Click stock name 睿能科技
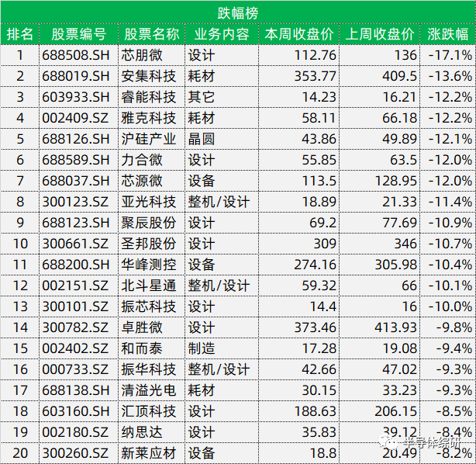 tap(148, 97)
